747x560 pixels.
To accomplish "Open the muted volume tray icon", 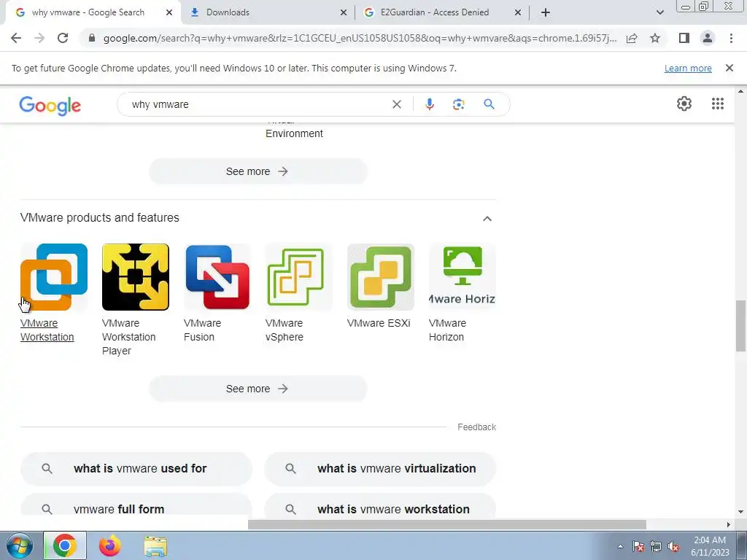I will [673, 546].
